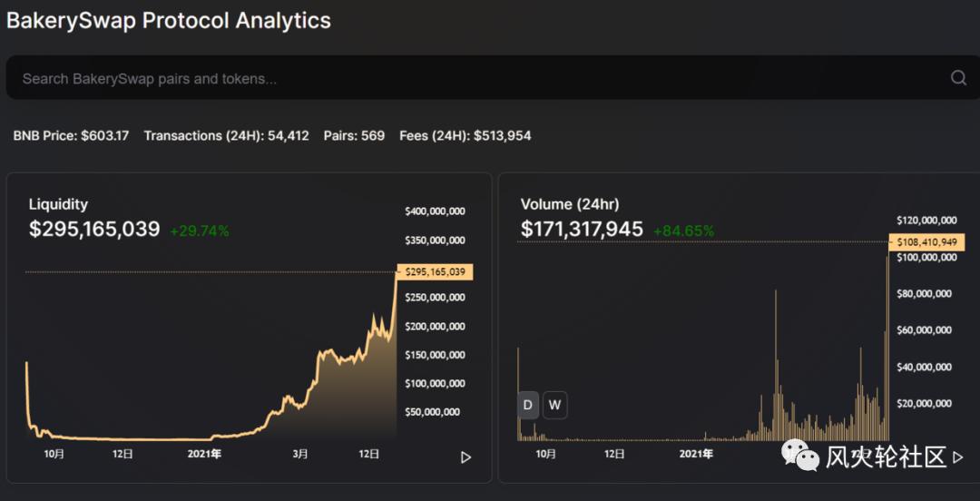
Task: Click the Volume (24hr) chart heading
Action: pos(570,204)
